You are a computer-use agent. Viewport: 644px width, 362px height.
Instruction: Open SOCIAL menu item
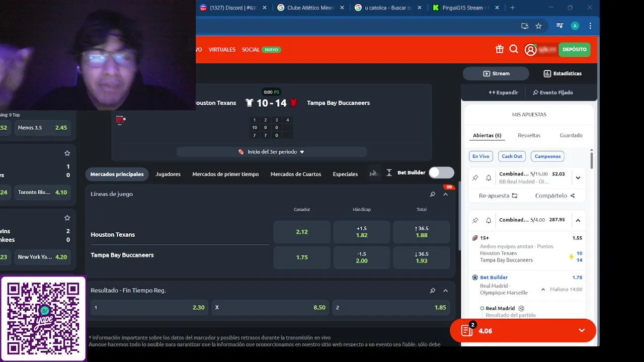[251, 50]
